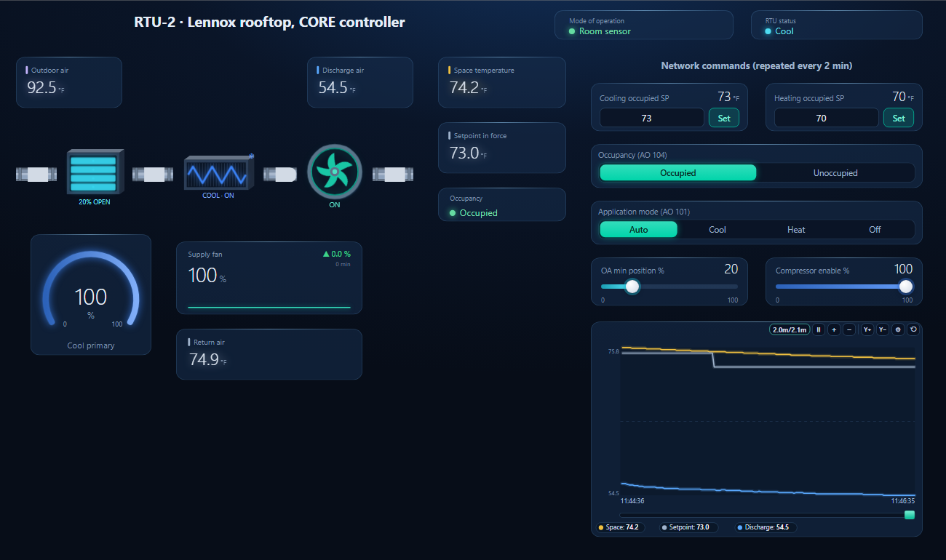This screenshot has height=560, width=946.
Task: Pause the trend chart
Action: (x=819, y=329)
